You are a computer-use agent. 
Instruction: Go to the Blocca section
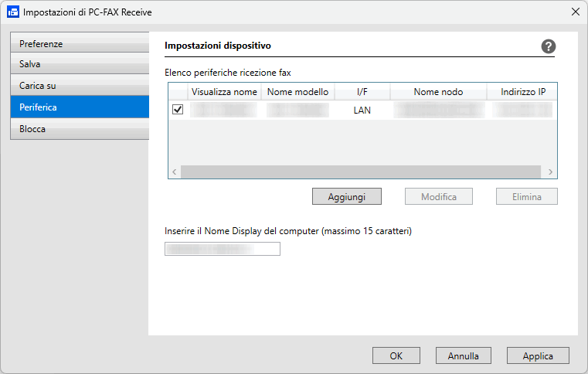coord(80,129)
